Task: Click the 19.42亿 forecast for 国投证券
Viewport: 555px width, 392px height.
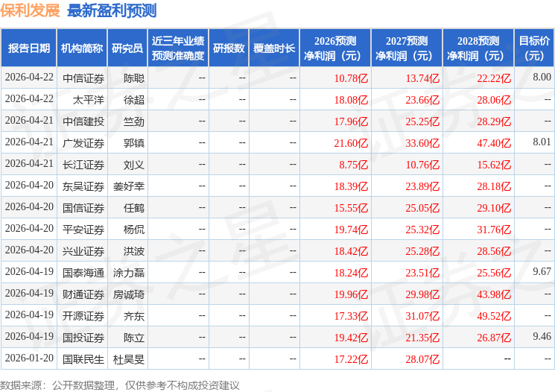Action: 351,338
